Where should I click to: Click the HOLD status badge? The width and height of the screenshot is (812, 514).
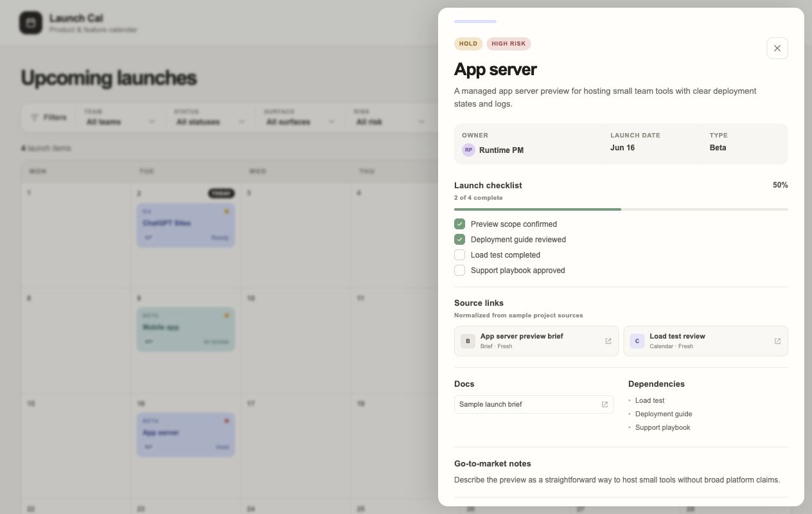click(468, 44)
